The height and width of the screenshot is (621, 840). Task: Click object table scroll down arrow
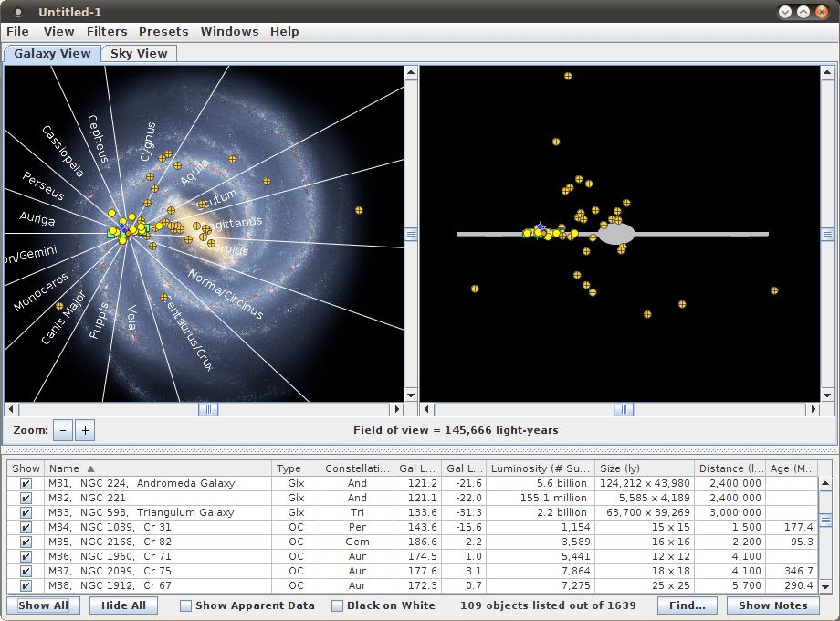tap(825, 586)
